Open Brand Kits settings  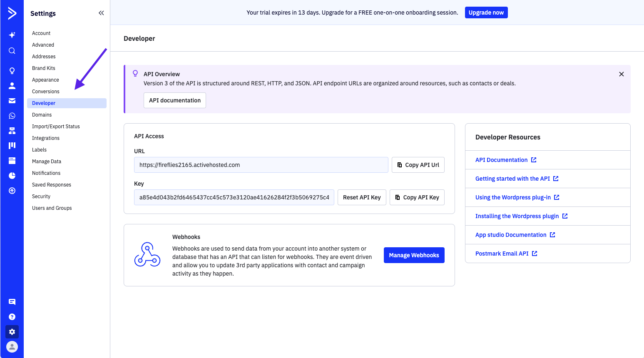[44, 68]
